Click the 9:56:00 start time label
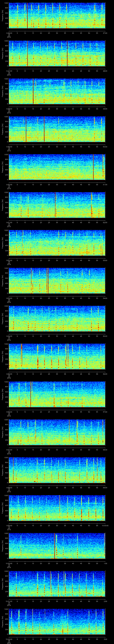Image resolution: width=114 pixels, height=644 pixels. [9, 412]
